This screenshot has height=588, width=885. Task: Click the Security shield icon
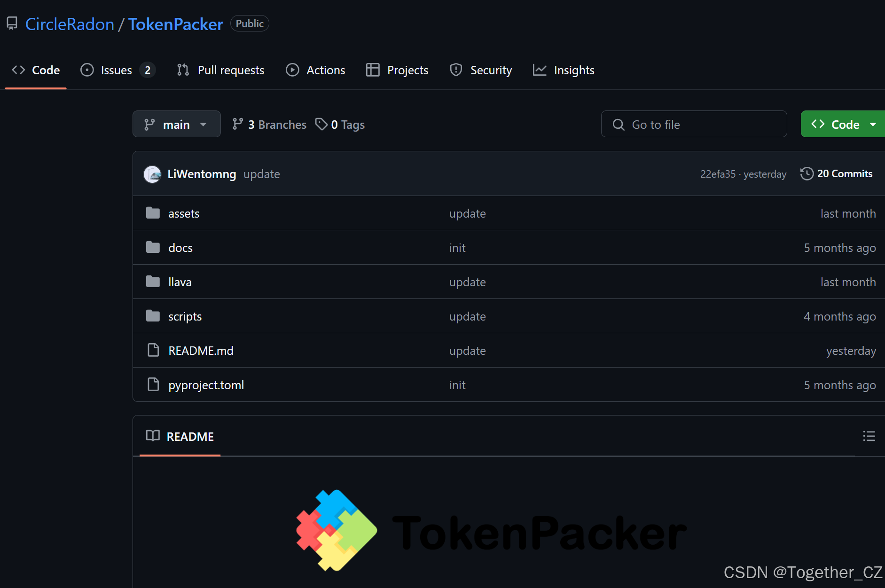[456, 70]
